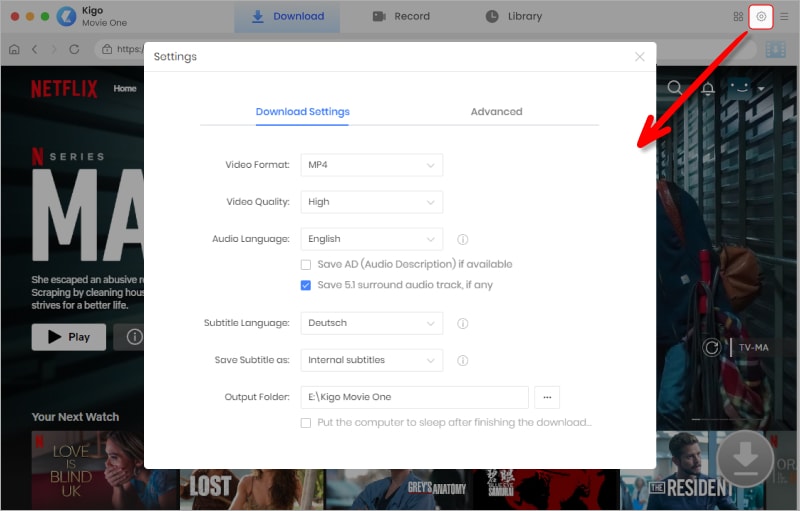Click the NETFLIX logo
Viewport: 800px width, 511px height.
pos(64,89)
